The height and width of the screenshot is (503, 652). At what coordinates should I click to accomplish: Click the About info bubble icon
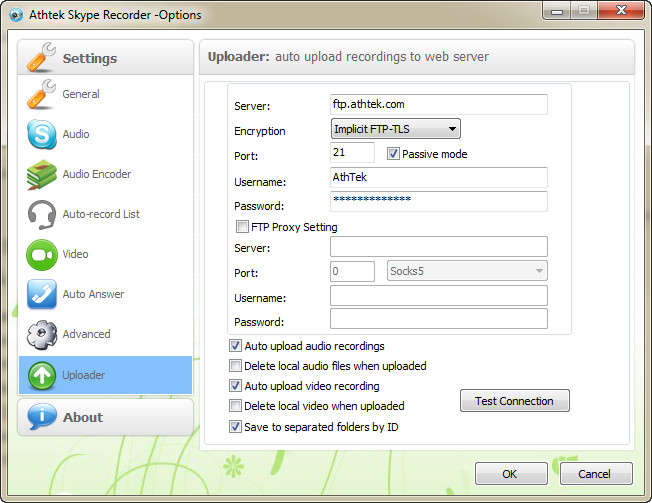(x=42, y=417)
